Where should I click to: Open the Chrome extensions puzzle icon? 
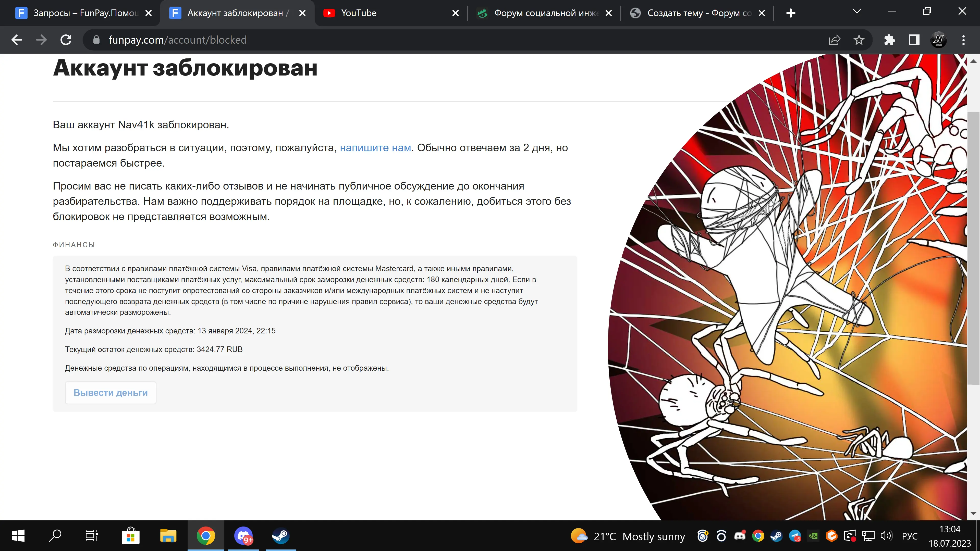click(x=889, y=40)
